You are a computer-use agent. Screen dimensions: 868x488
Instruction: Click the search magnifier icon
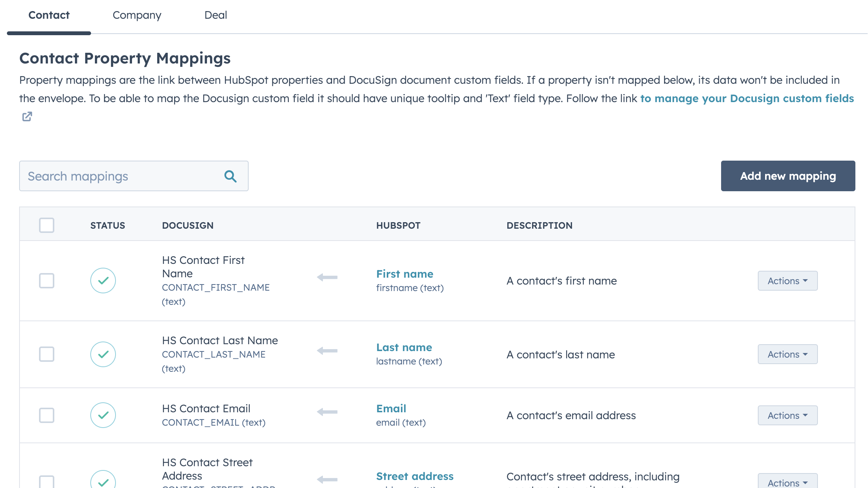click(x=230, y=176)
